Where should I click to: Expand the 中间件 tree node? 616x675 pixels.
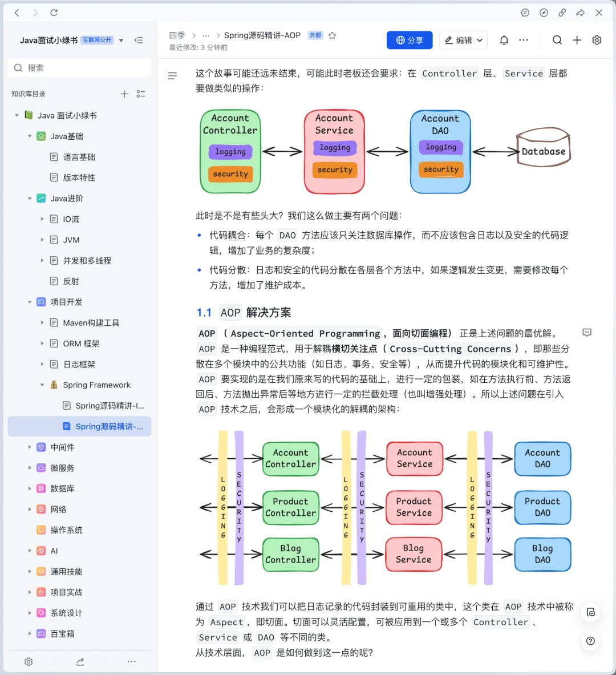coord(30,447)
